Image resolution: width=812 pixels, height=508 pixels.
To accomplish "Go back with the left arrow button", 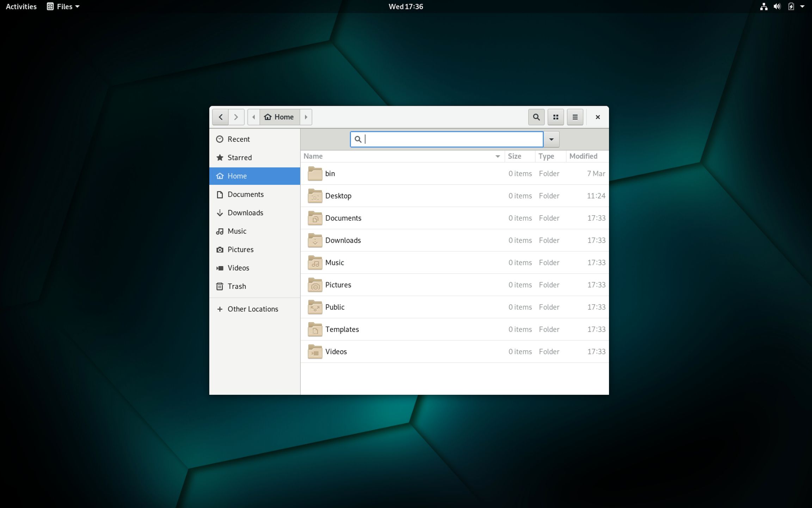I will [221, 117].
